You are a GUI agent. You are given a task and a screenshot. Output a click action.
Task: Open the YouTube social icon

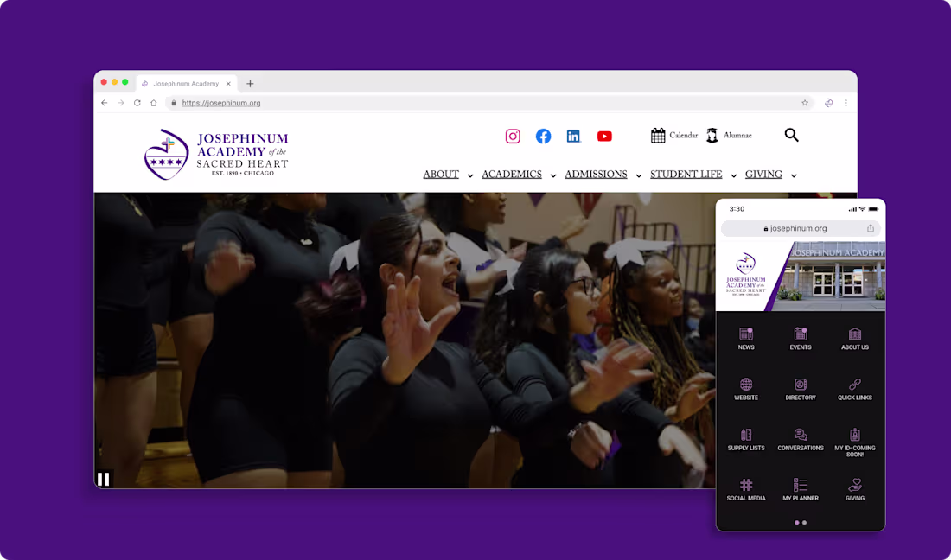(604, 137)
